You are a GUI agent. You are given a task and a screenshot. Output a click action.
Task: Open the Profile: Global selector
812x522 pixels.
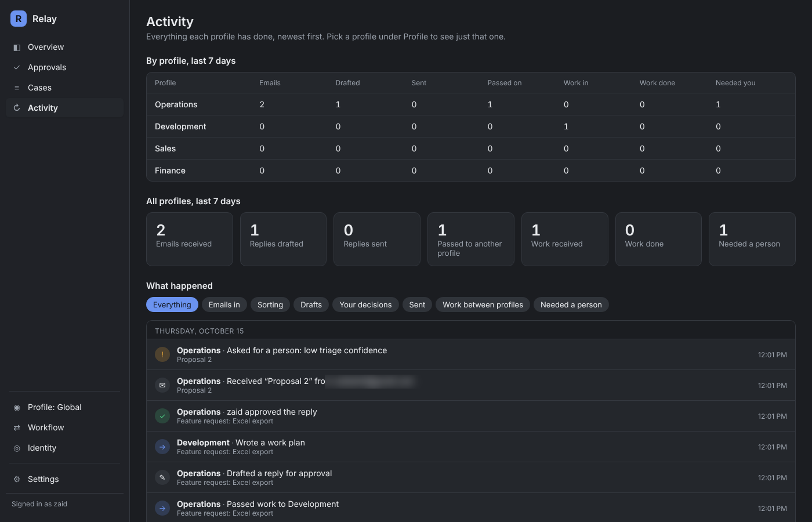(x=64, y=407)
